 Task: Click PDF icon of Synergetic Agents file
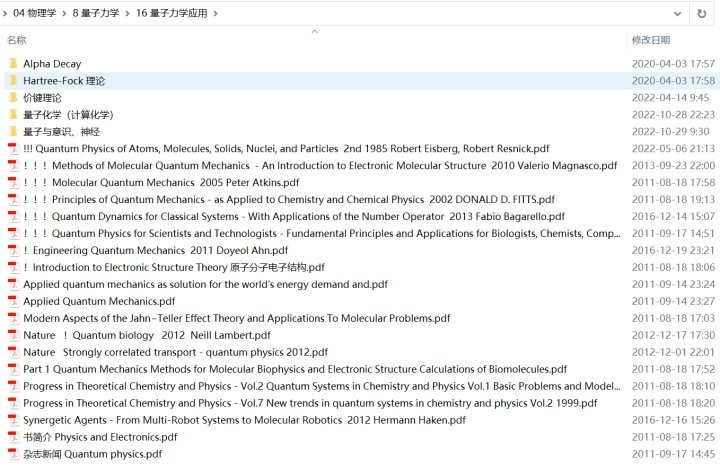[13, 420]
